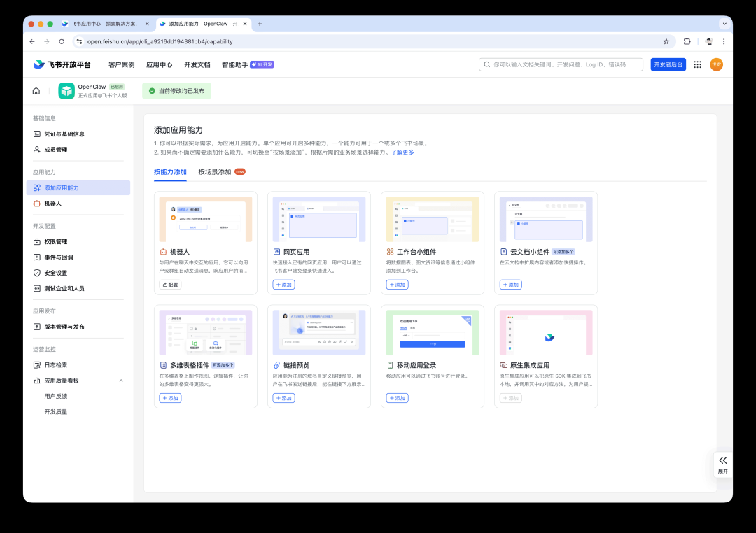Click the robot icon on 机器人 card
The height and width of the screenshot is (533, 756).
(163, 252)
